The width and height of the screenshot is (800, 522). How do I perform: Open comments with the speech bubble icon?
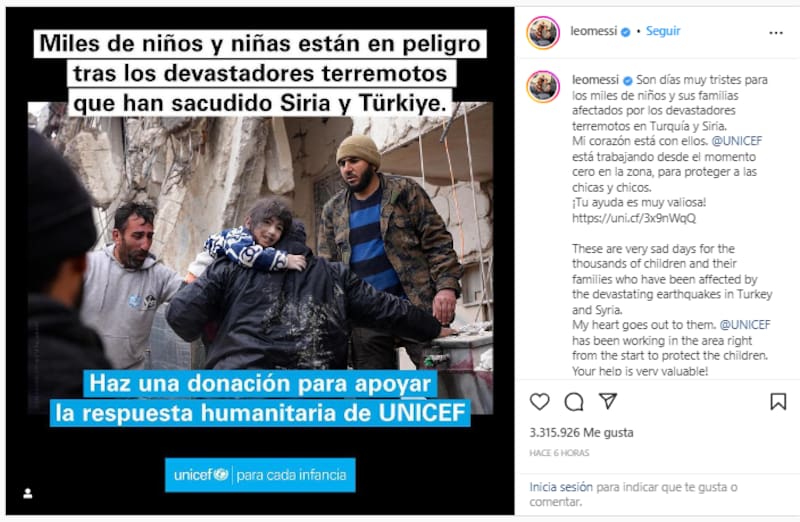(x=573, y=402)
